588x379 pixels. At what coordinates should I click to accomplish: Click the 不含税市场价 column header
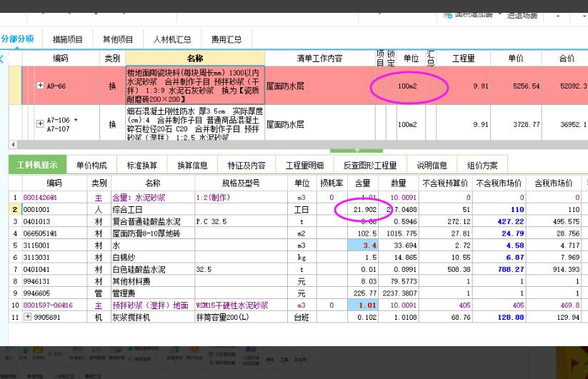point(499,183)
